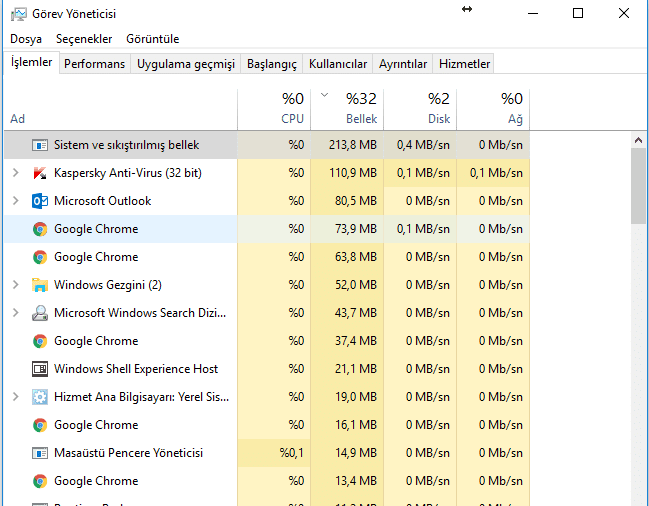Click the Kaspersky Anti-Virus icon
The image size is (649, 506).
click(x=40, y=173)
